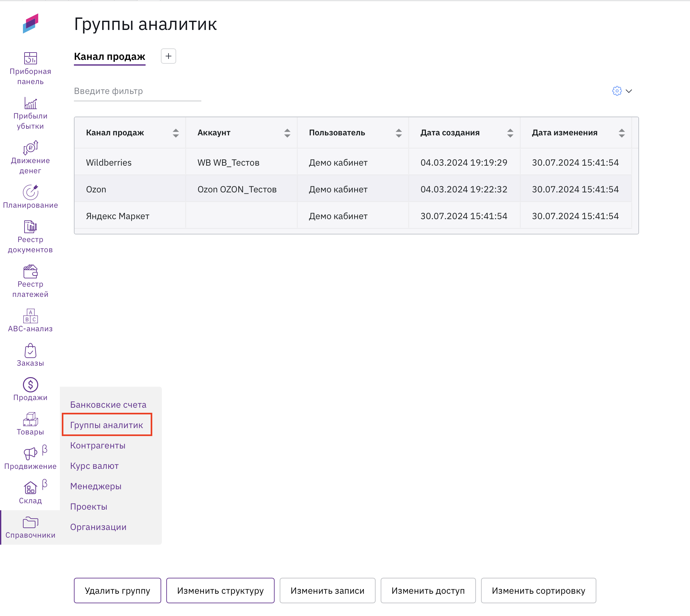This screenshot has width=690, height=616.
Task: Add a new analytics group tab with plus
Action: 168,56
